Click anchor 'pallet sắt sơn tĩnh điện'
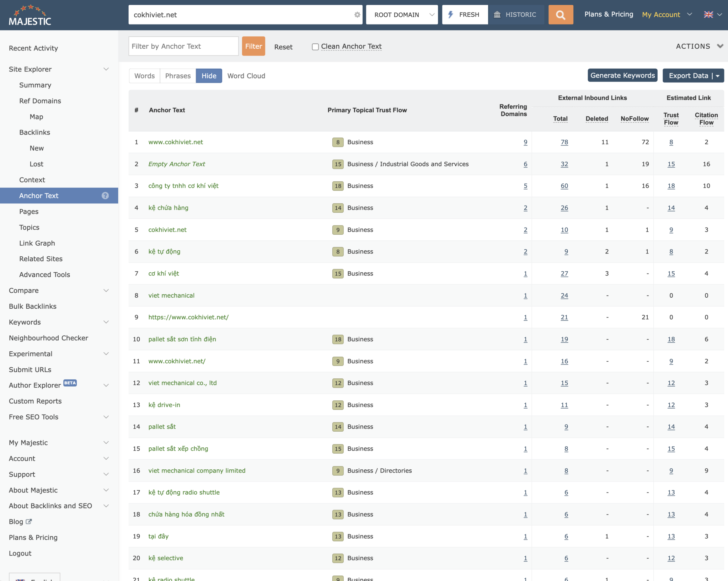Image resolution: width=728 pixels, height=581 pixels. pyautogui.click(x=182, y=339)
